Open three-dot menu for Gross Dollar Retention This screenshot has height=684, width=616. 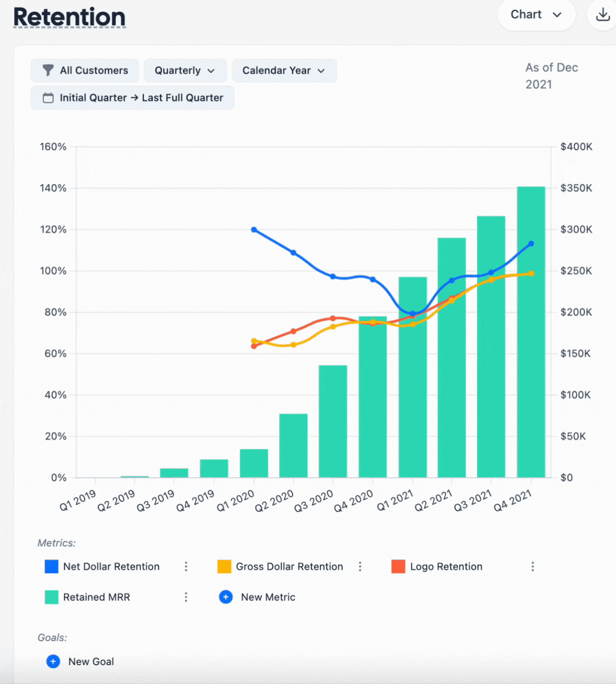click(360, 566)
